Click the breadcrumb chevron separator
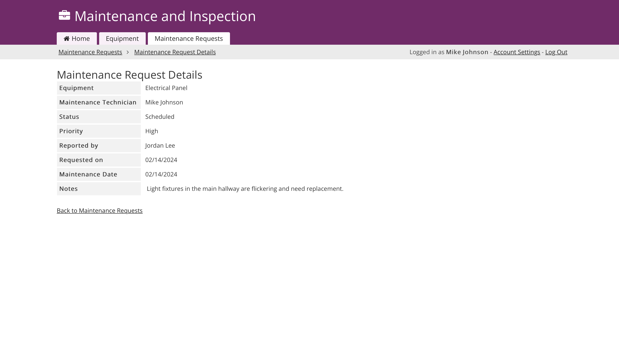Viewport: 619px width, 364px height. point(128,52)
